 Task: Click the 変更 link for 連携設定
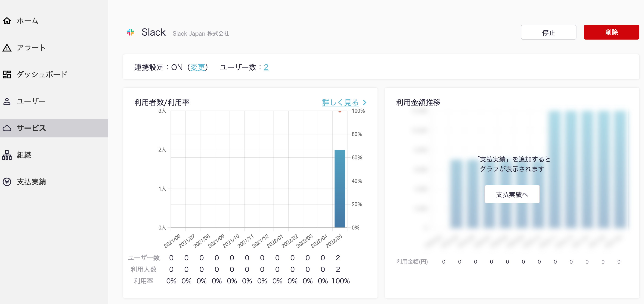197,67
